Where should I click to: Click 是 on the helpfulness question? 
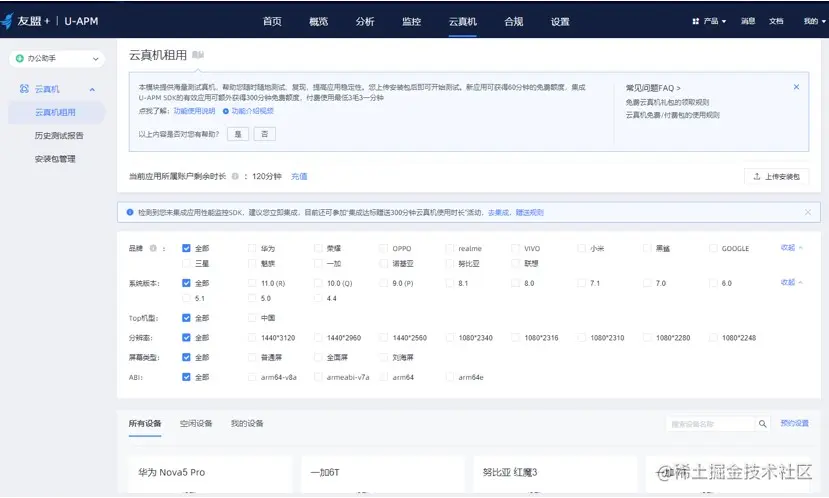(x=238, y=134)
